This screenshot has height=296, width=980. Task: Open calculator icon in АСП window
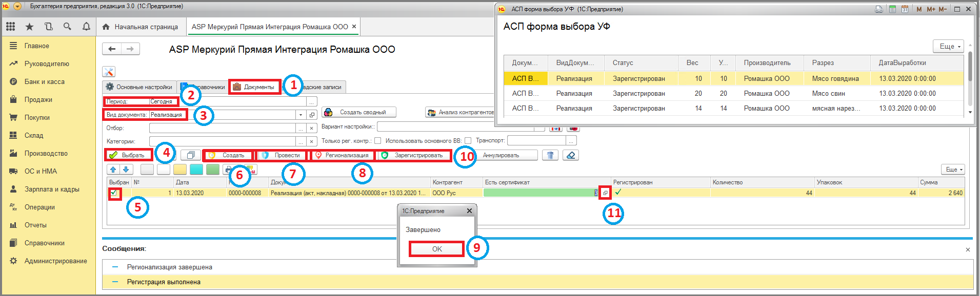[892, 9]
